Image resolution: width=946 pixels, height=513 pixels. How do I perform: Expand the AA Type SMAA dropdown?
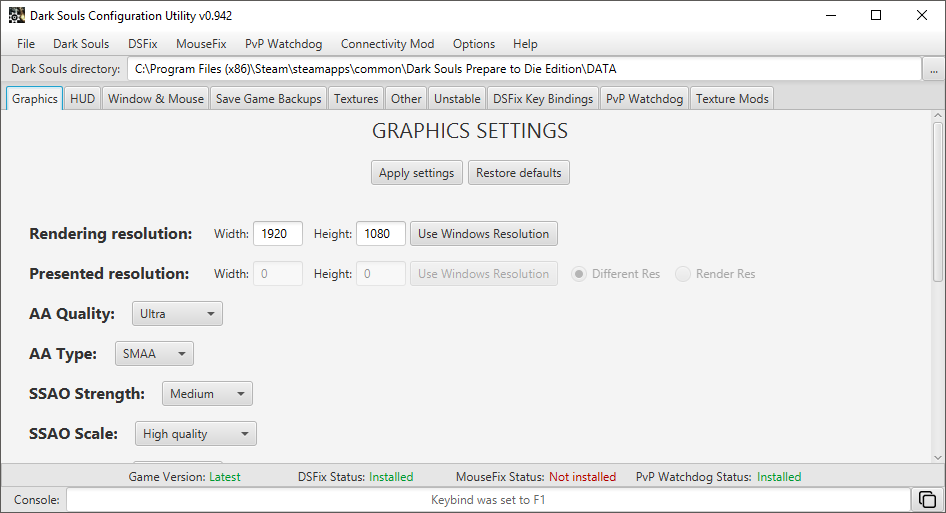154,354
